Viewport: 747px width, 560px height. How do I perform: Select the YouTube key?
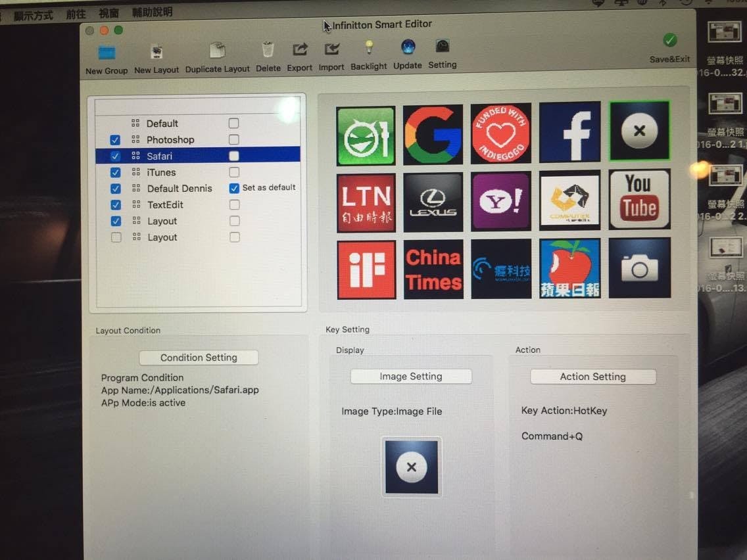640,199
